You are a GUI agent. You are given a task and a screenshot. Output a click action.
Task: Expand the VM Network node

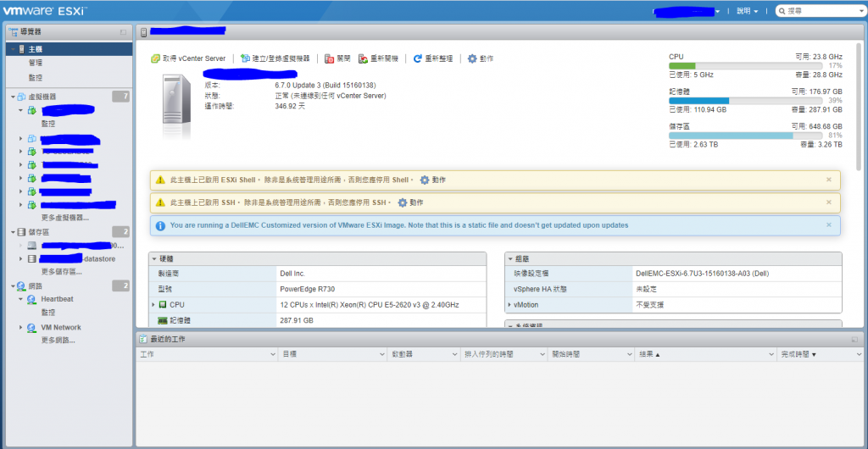pyautogui.click(x=21, y=327)
